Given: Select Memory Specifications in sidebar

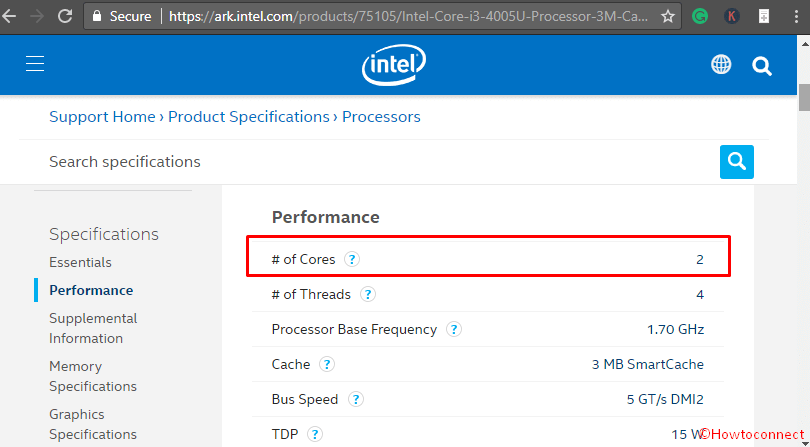Looking at the screenshot, I should pos(93,376).
